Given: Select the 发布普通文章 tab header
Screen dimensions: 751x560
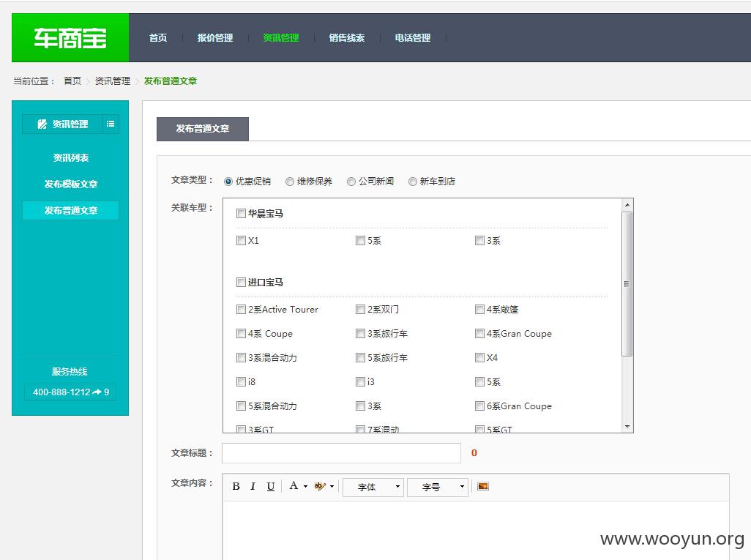Looking at the screenshot, I should click(203, 129).
